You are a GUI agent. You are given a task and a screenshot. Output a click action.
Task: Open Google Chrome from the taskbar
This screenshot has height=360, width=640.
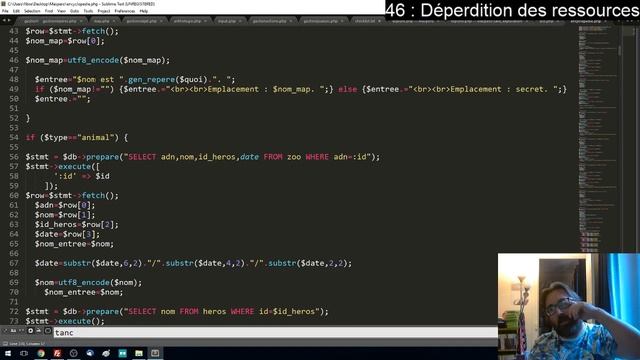41,353
